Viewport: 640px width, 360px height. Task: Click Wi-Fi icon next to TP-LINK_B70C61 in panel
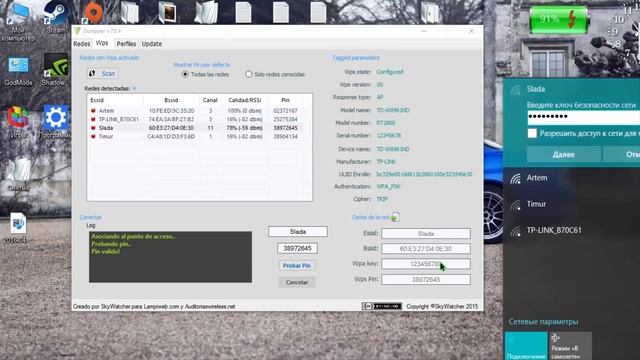click(x=516, y=231)
